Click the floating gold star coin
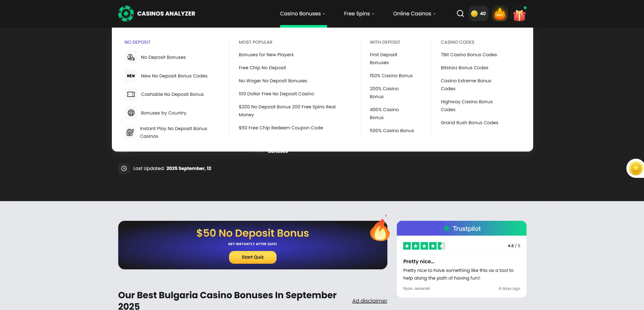The image size is (644, 310). pos(636,168)
